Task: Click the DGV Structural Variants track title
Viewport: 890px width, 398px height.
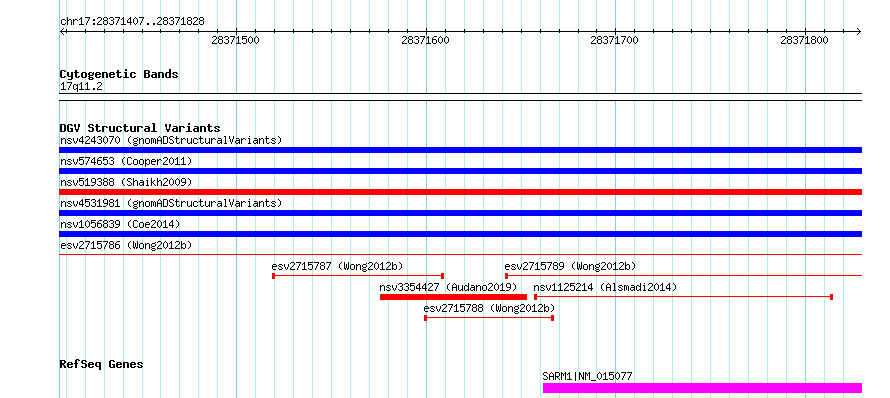Action: coord(140,128)
